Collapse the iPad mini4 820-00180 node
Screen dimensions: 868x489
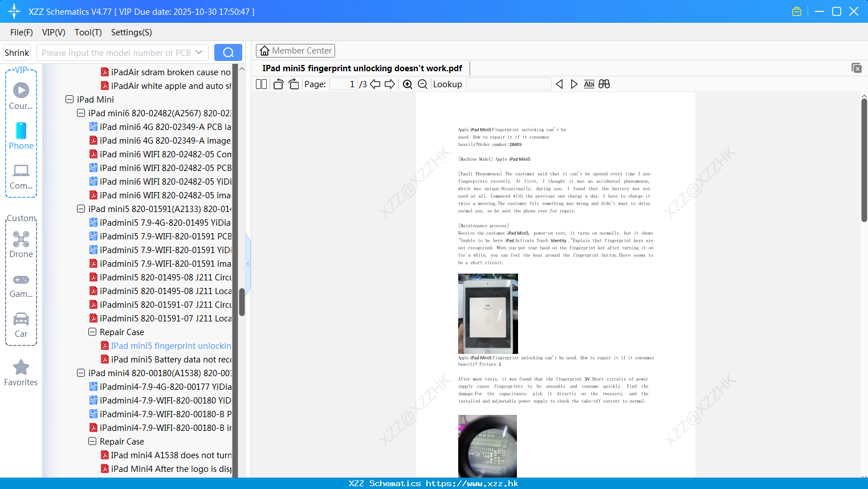tap(81, 373)
